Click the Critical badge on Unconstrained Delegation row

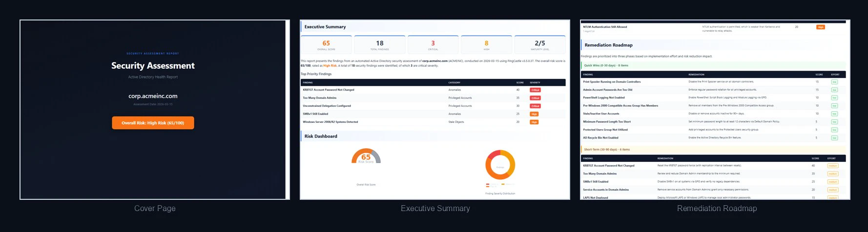(x=535, y=106)
